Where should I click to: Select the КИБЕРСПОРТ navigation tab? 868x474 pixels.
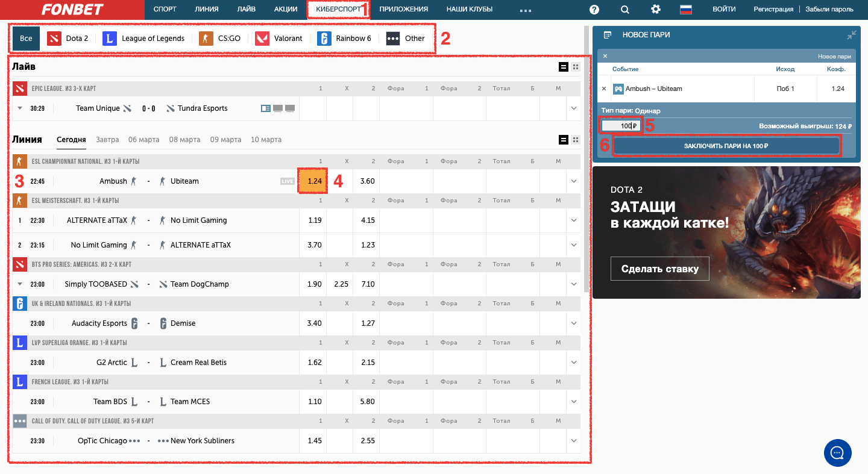click(338, 9)
